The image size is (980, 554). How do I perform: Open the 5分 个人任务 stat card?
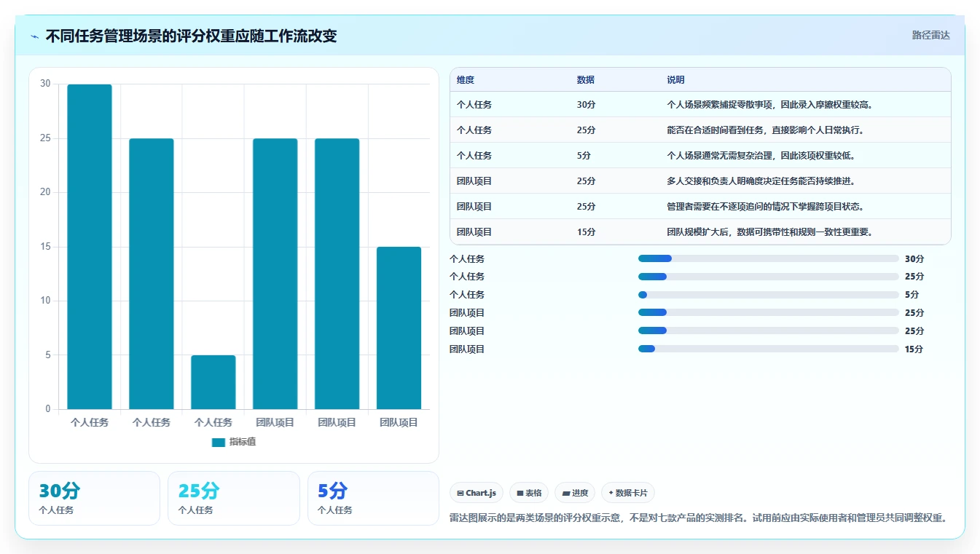pos(373,498)
